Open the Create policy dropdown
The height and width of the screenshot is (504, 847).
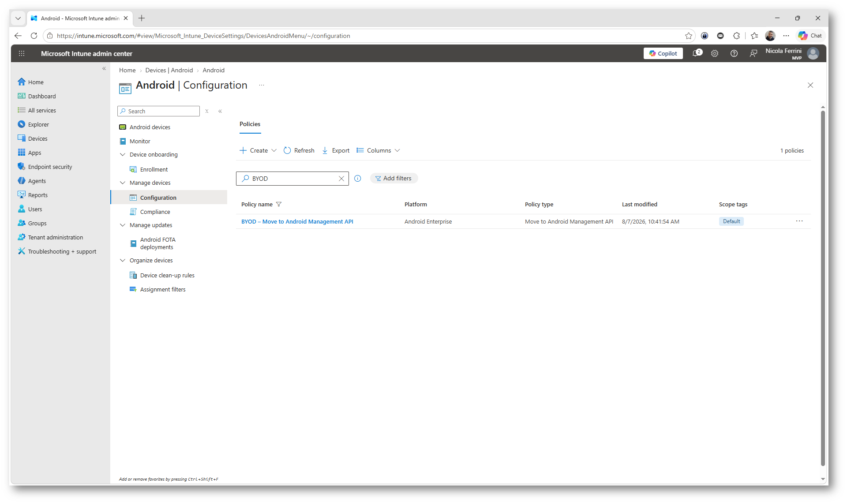click(x=258, y=150)
